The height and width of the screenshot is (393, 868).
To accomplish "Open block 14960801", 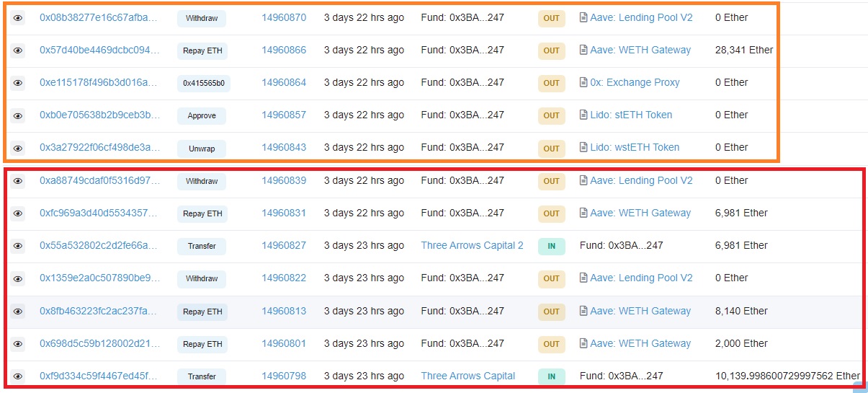I will click(284, 343).
